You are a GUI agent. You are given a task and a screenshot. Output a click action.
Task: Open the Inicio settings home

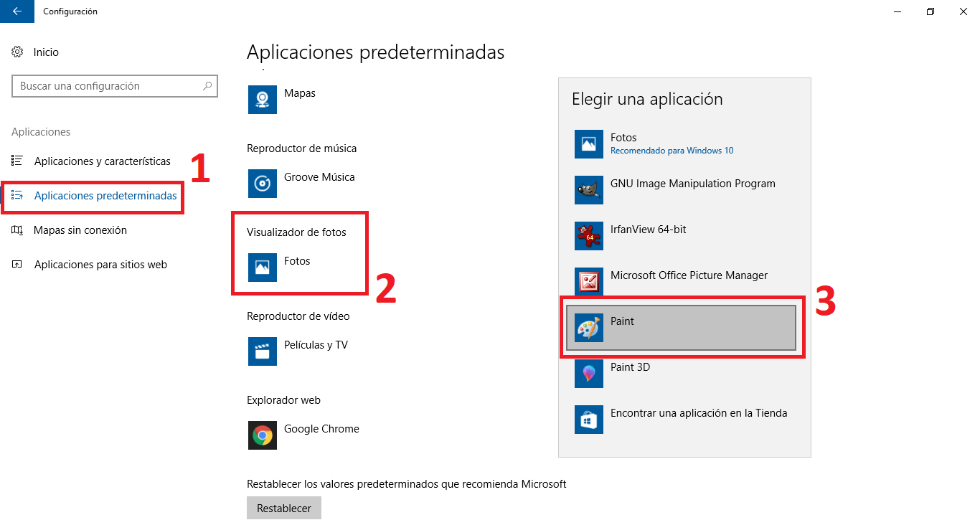(x=46, y=52)
